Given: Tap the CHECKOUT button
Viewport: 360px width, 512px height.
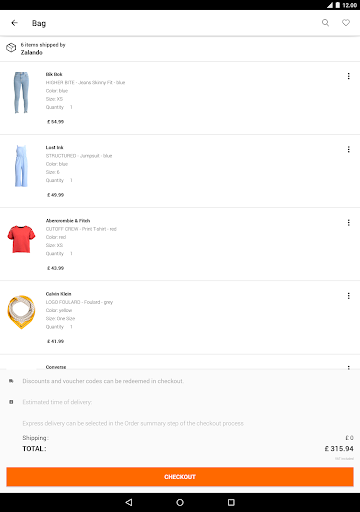Looking at the screenshot, I should pos(180,477).
